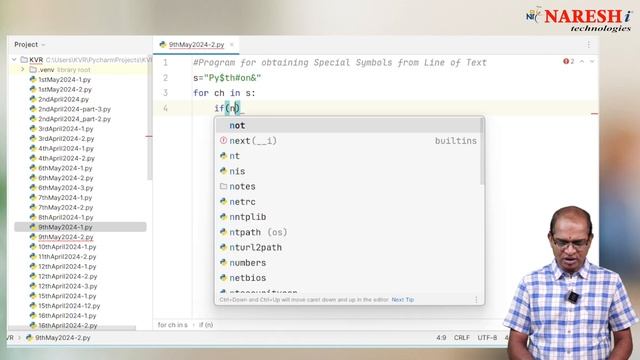Pick the 'nt' module suggestion

[x=347, y=156]
